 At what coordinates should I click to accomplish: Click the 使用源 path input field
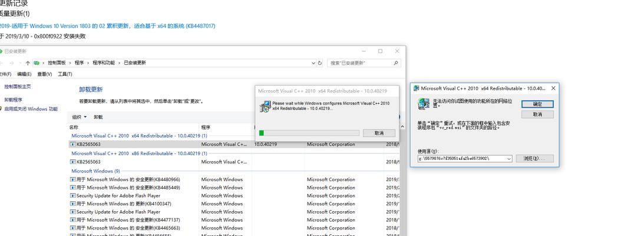(x=462, y=158)
